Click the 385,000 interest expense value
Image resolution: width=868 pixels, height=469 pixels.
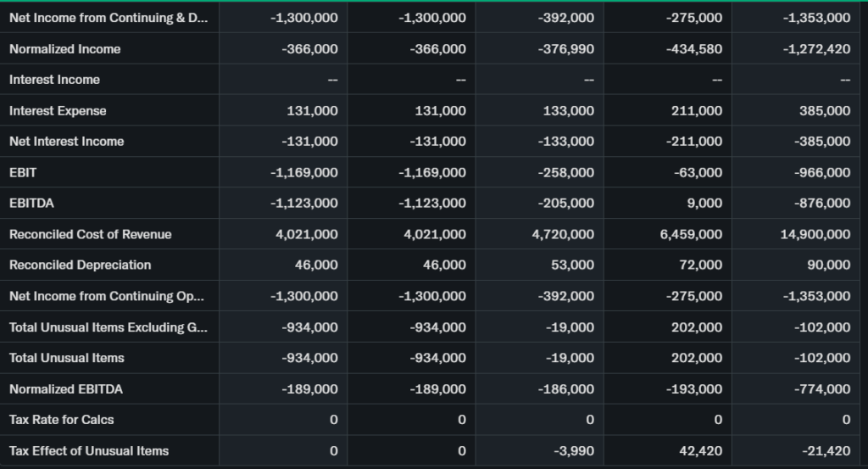pyautogui.click(x=824, y=111)
